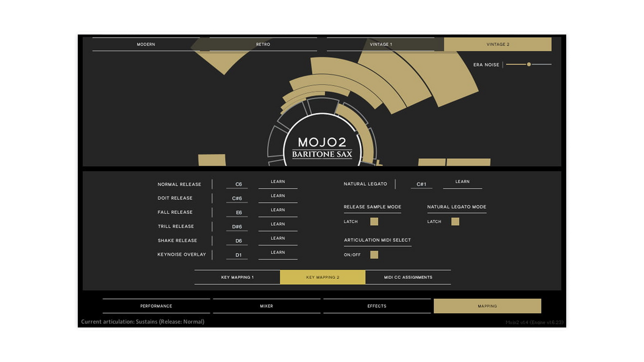Screen dimensions: 644x362
Task: Open Key Mapping 1 tab
Action: 237,277
